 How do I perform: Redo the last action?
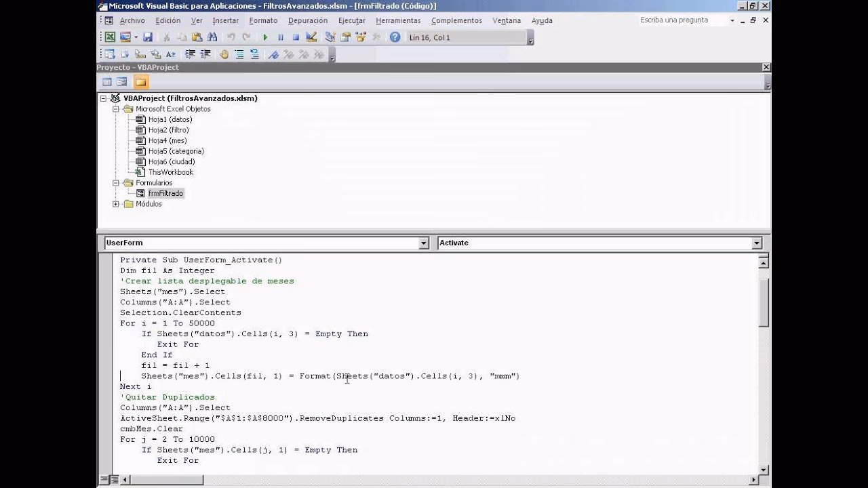point(246,37)
